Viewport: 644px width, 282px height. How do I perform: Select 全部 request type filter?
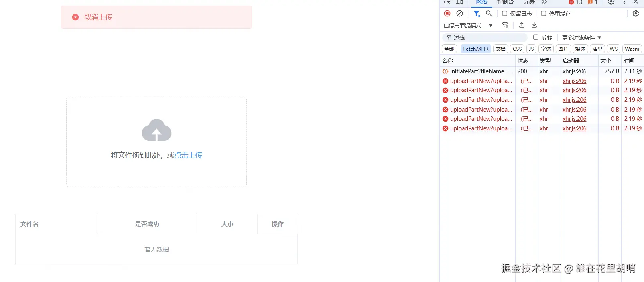[449, 49]
